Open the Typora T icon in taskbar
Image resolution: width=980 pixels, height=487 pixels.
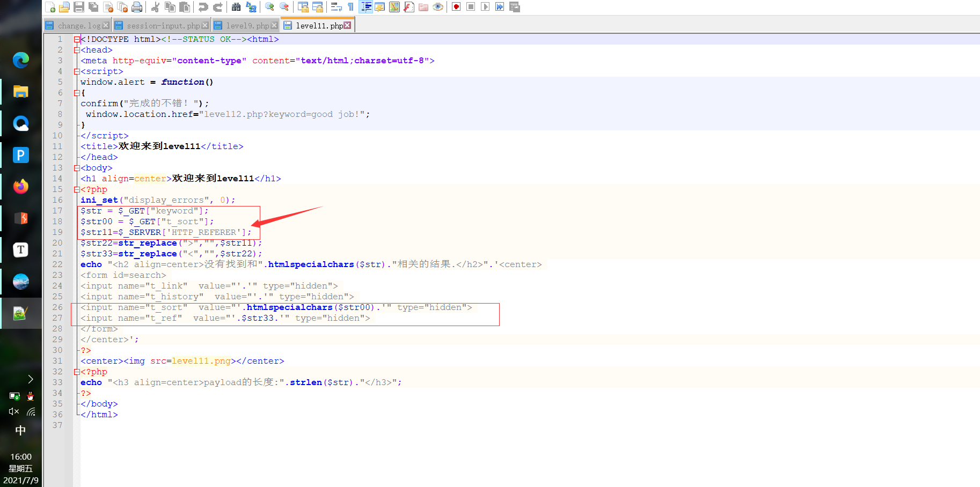coord(21,250)
